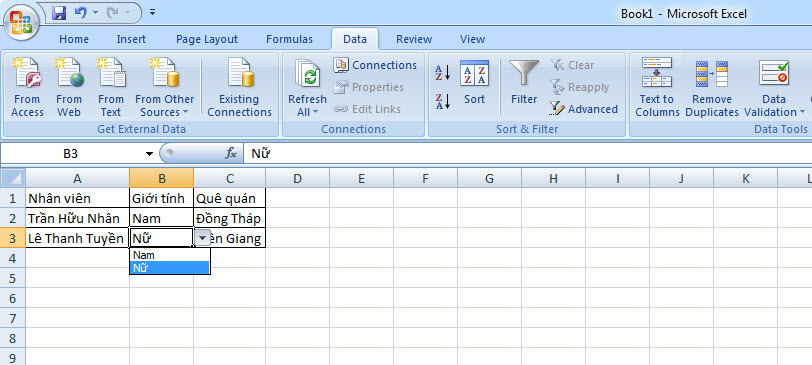
Task: Choose Nam from the dropdown list
Action: coord(170,255)
